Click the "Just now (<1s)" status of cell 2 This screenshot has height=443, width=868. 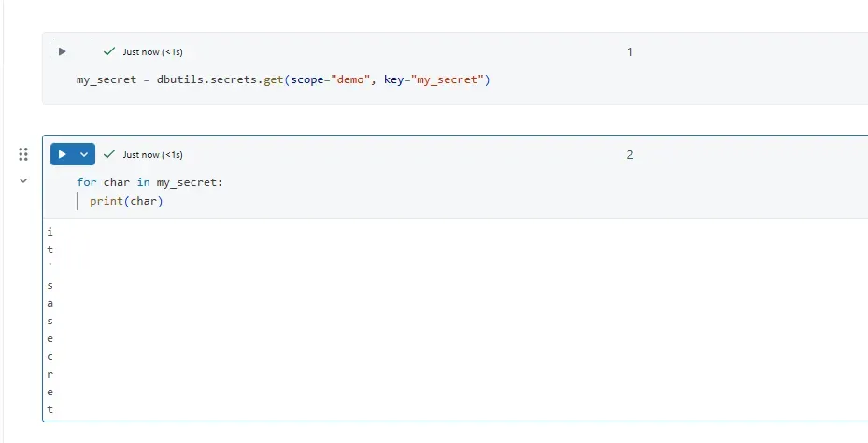point(152,155)
